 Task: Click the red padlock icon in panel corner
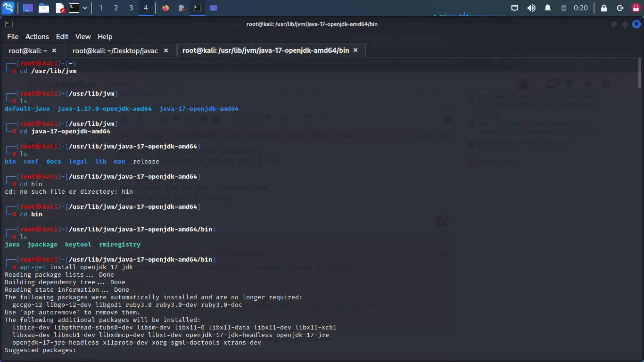point(636,8)
